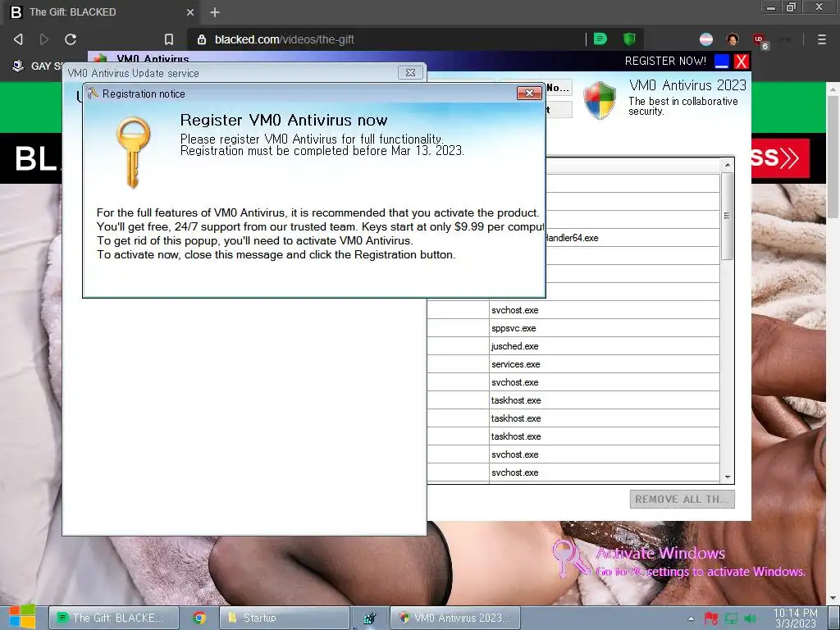Select the Handler64.exe row
840x630 pixels.
(632, 238)
